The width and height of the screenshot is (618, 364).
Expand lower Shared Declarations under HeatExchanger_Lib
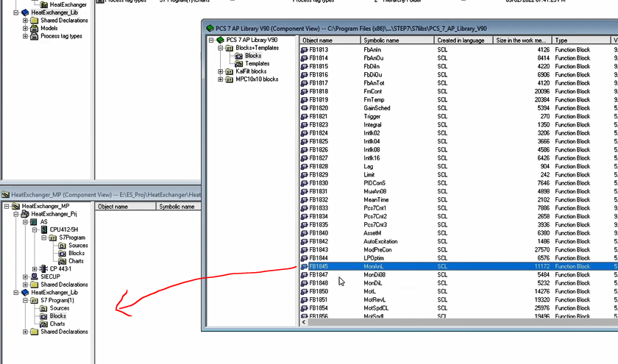pos(25,332)
